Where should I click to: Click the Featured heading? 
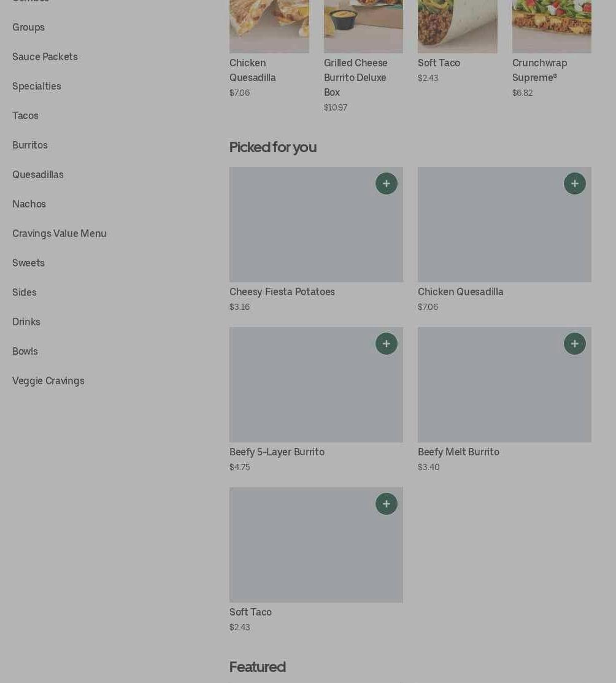pos(258,667)
